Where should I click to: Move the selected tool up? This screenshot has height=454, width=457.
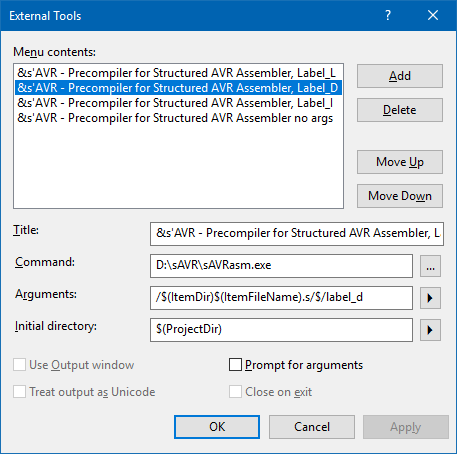(400, 162)
